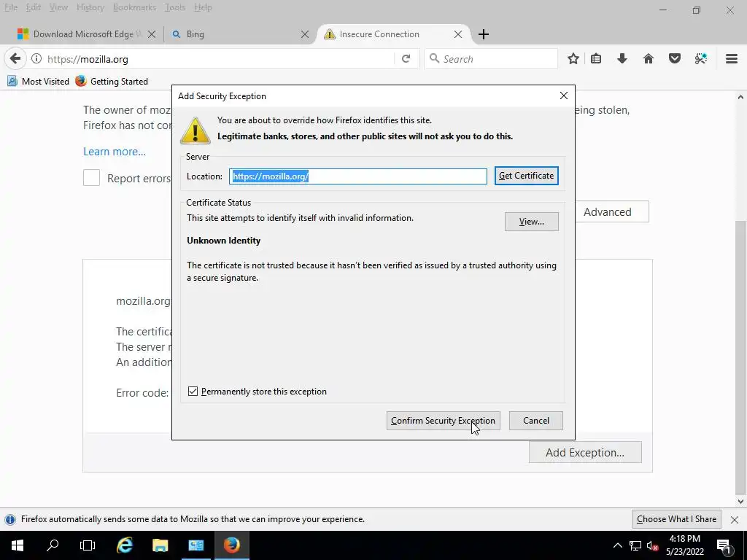Follow the Learn more... link
The width and height of the screenshot is (747, 560).
pyautogui.click(x=115, y=152)
